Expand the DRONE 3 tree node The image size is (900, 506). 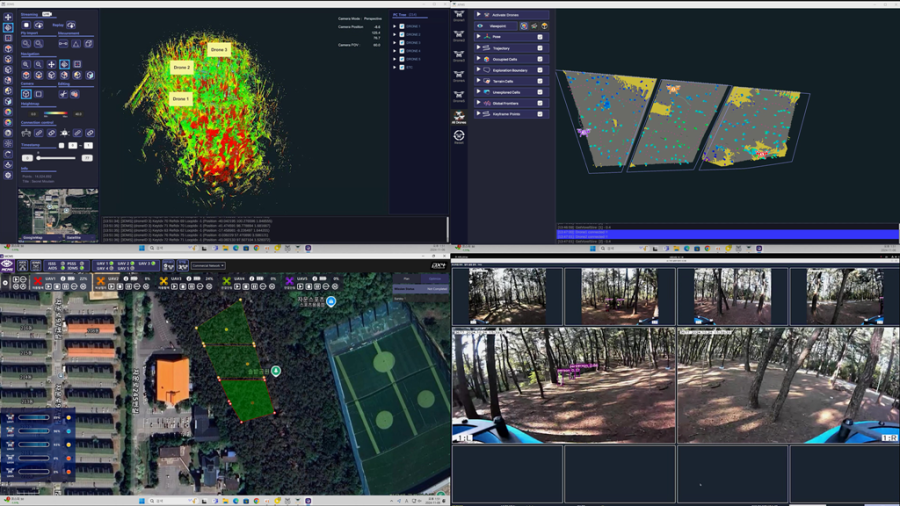coord(395,43)
